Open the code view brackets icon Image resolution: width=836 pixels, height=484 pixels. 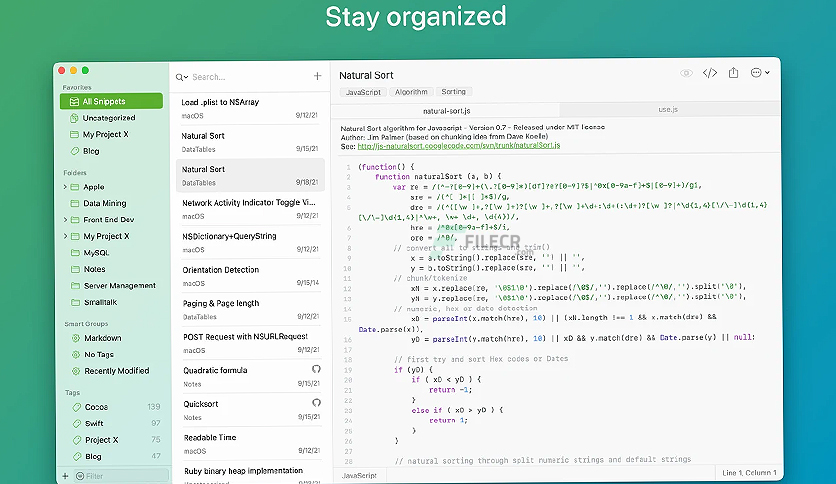pyautogui.click(x=710, y=73)
